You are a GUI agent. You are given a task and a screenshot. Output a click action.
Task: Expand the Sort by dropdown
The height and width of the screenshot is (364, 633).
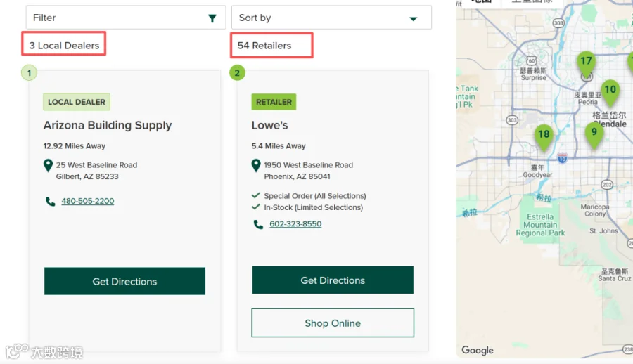tap(331, 18)
